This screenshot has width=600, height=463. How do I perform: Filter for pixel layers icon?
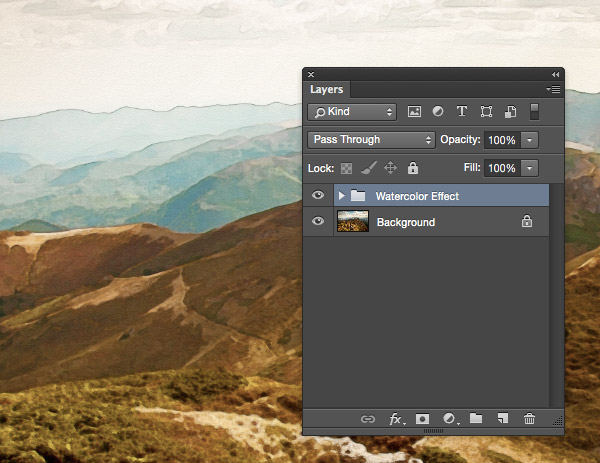click(x=414, y=112)
